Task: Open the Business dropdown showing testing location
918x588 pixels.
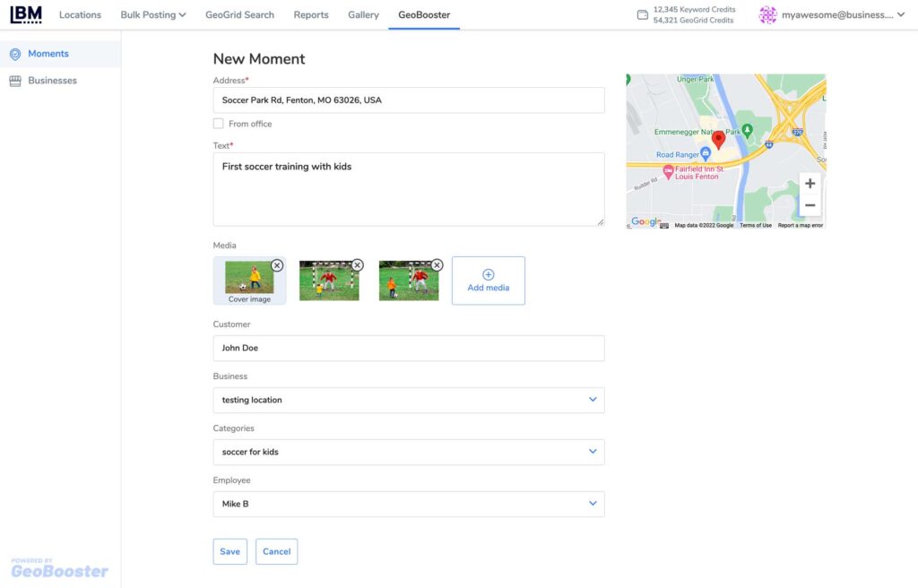Action: 593,400
